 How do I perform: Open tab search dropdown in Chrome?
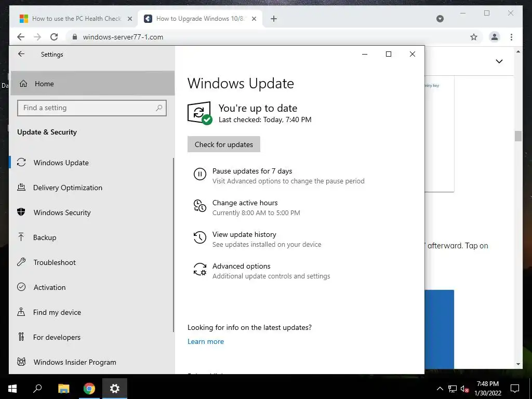point(440,19)
